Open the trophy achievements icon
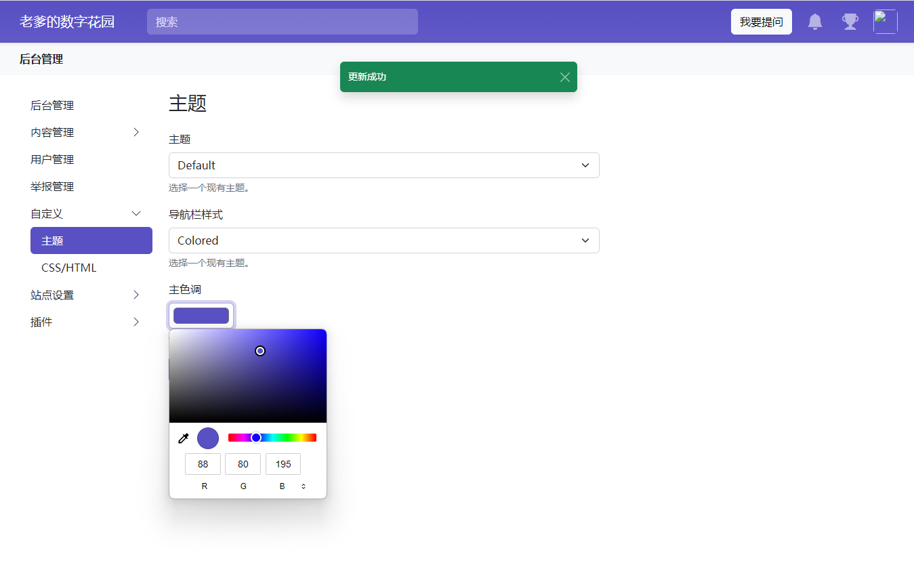The height and width of the screenshot is (588, 914). click(850, 22)
